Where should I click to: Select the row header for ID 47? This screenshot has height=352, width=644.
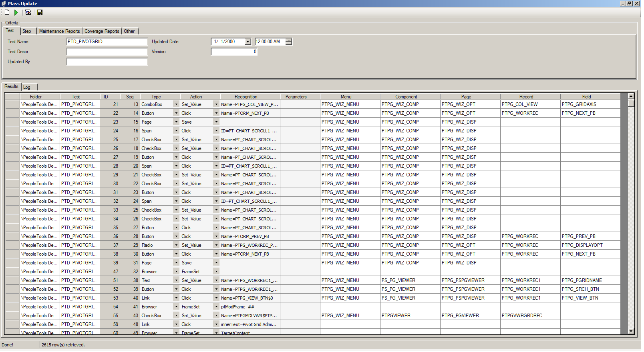point(12,272)
